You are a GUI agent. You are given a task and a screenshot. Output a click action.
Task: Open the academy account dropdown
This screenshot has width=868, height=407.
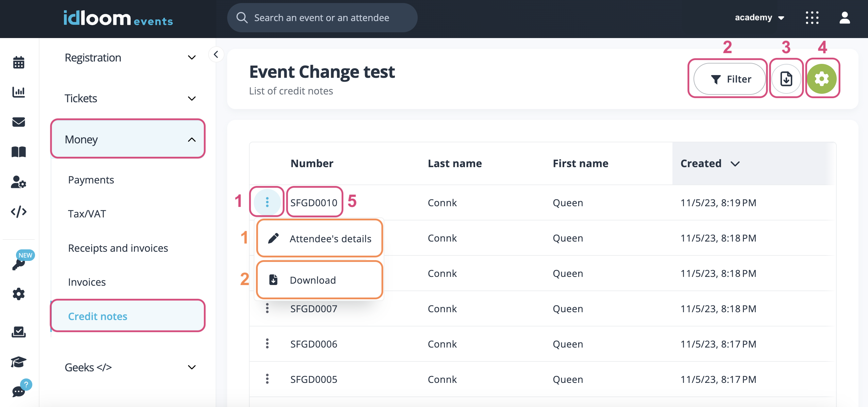(759, 18)
